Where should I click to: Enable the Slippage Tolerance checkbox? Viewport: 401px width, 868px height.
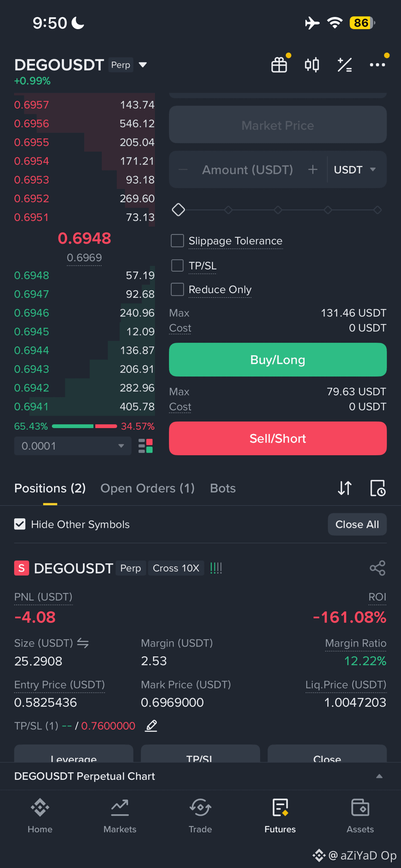(177, 241)
